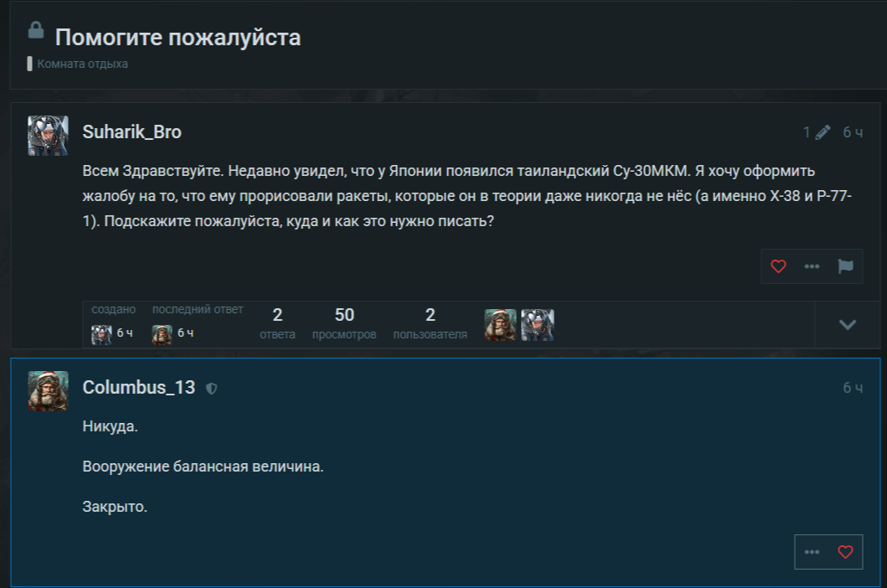Screen dimensions: 887x588
Task: Show more actions on Columbus_13's reply
Action: (x=812, y=552)
